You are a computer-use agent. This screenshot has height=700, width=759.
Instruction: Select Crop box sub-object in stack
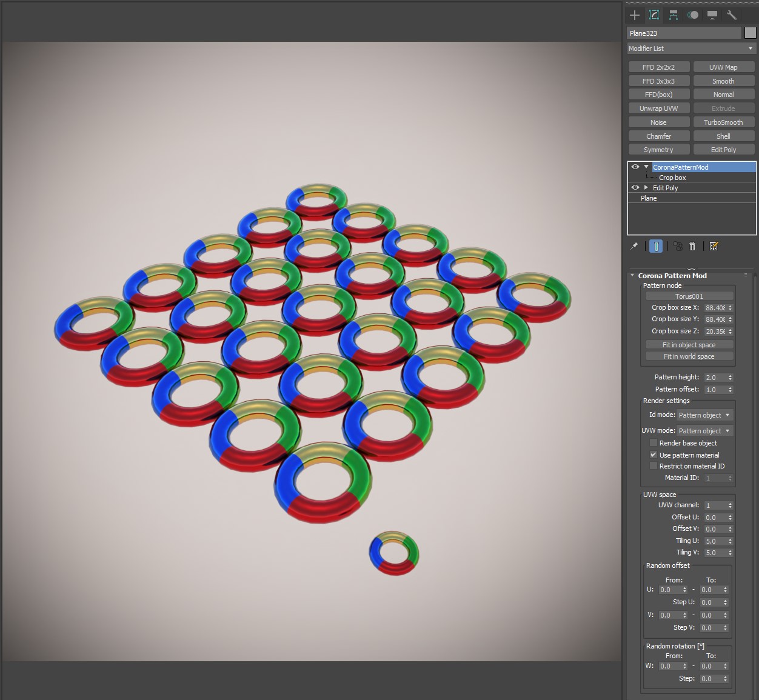(672, 178)
